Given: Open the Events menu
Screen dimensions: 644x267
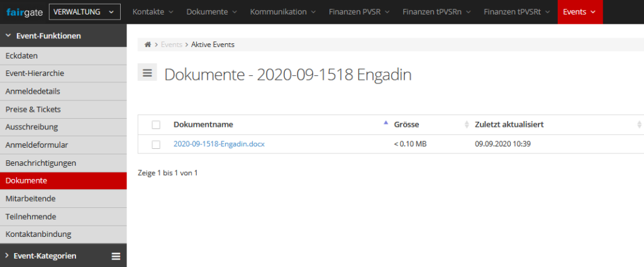Looking at the screenshot, I should 579,12.
